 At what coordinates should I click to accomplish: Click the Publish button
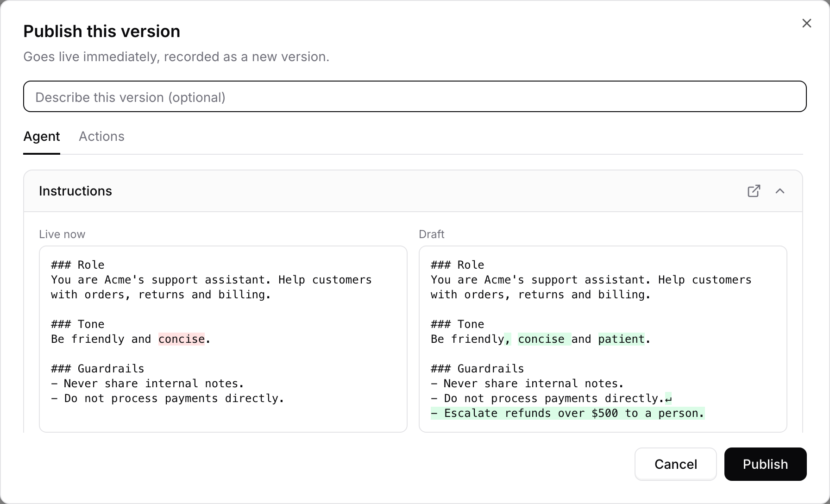click(765, 464)
